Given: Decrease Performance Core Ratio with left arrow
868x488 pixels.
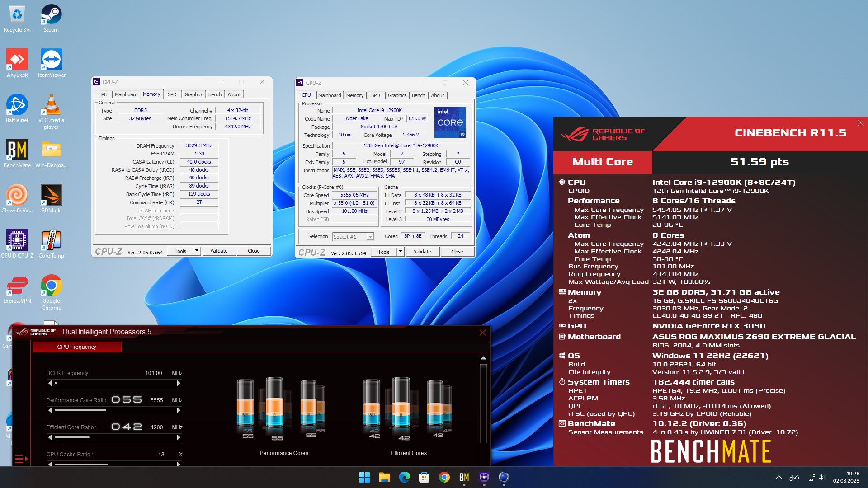Looking at the screenshot, I should point(50,410).
